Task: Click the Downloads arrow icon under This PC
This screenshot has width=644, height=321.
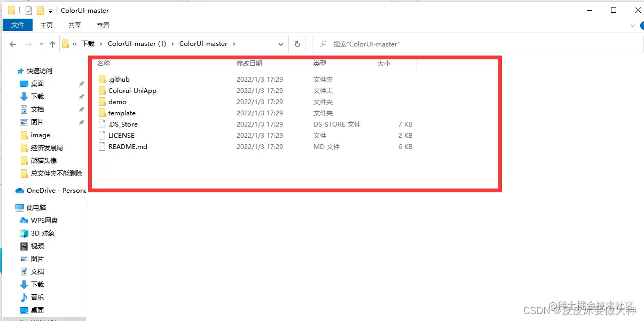Action: pyautogui.click(x=24, y=285)
